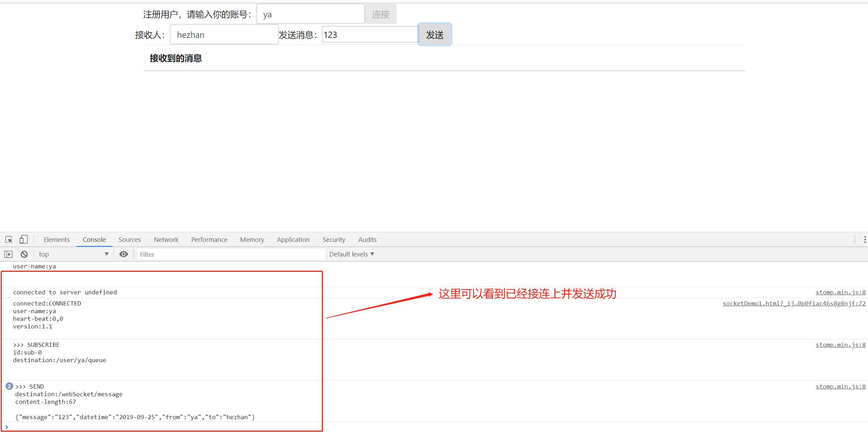Select the Application tab
This screenshot has height=432, width=868.
pos(293,240)
